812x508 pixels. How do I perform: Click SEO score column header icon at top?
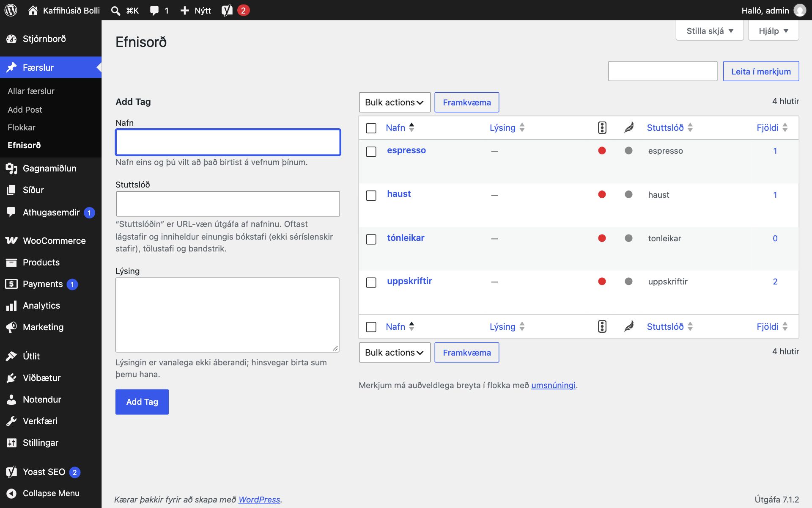point(602,127)
